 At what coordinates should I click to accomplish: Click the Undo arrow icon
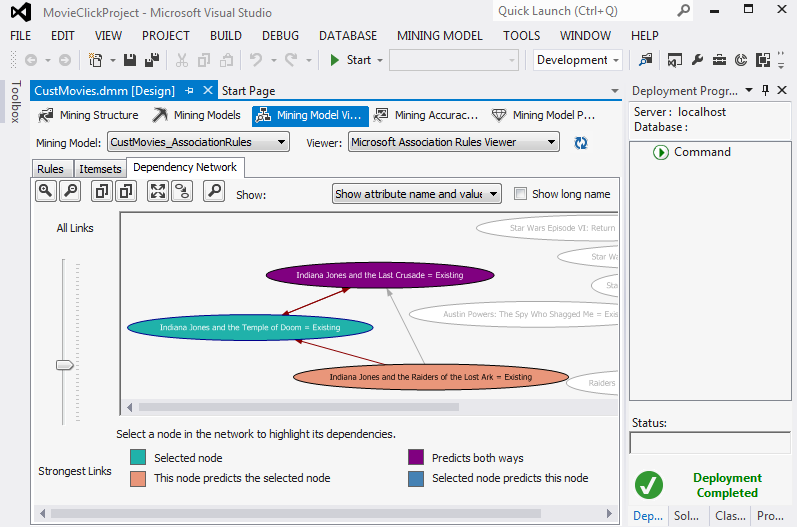coord(256,60)
